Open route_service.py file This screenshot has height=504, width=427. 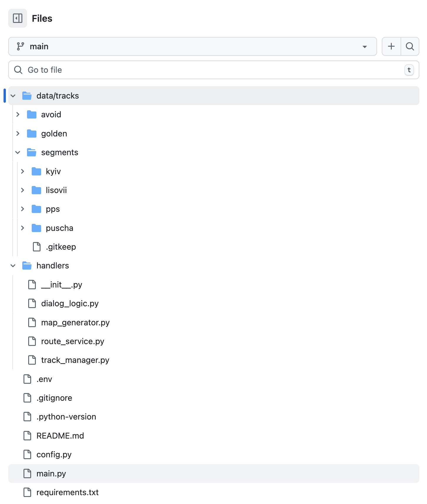(x=73, y=341)
